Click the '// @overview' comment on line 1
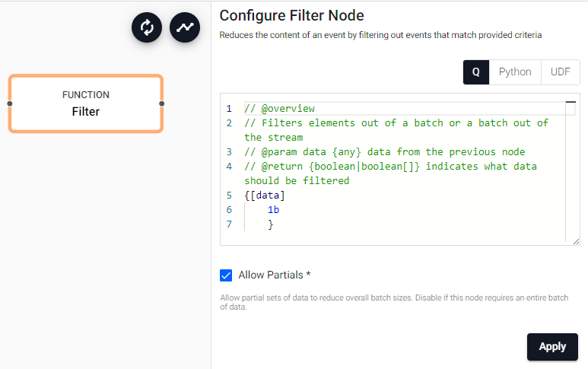Viewport: 588px width, 369px height. (x=280, y=108)
